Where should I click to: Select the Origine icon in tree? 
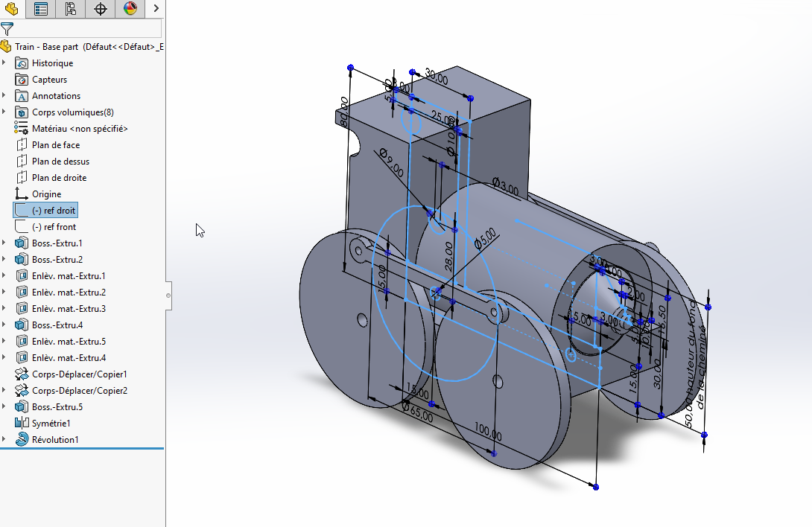coord(22,194)
